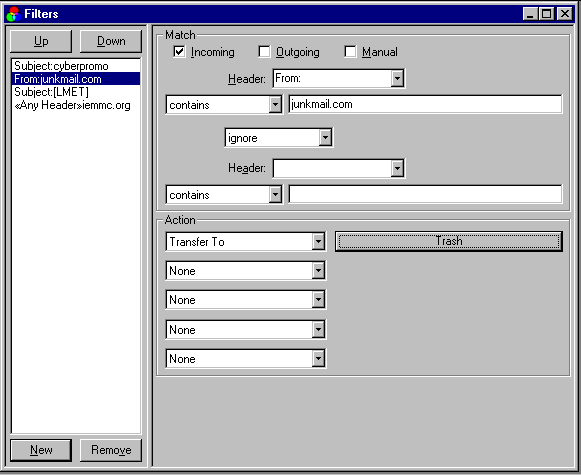Click the Trash mailbox button
The height and width of the screenshot is (475, 581).
(x=449, y=242)
